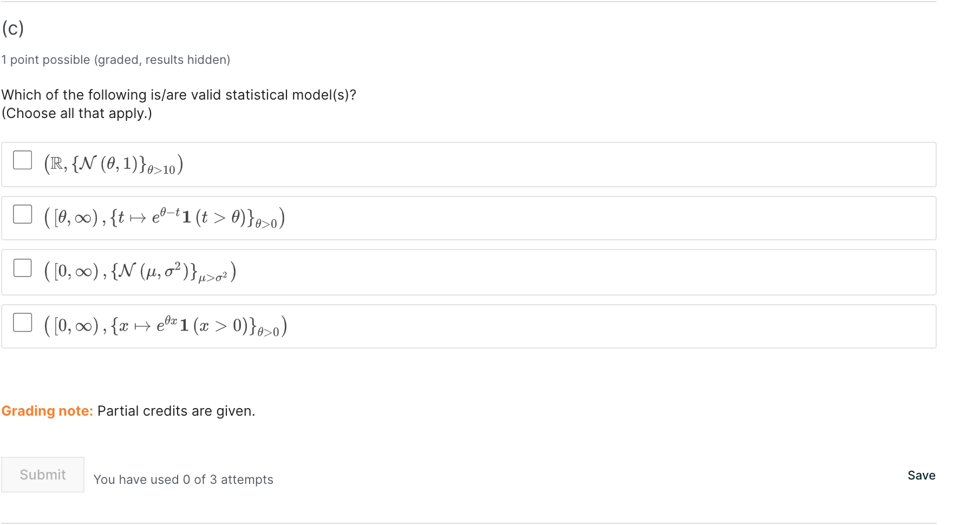980x525 pixels.
Task: Select the exponential shift model option
Action: pyautogui.click(x=22, y=214)
